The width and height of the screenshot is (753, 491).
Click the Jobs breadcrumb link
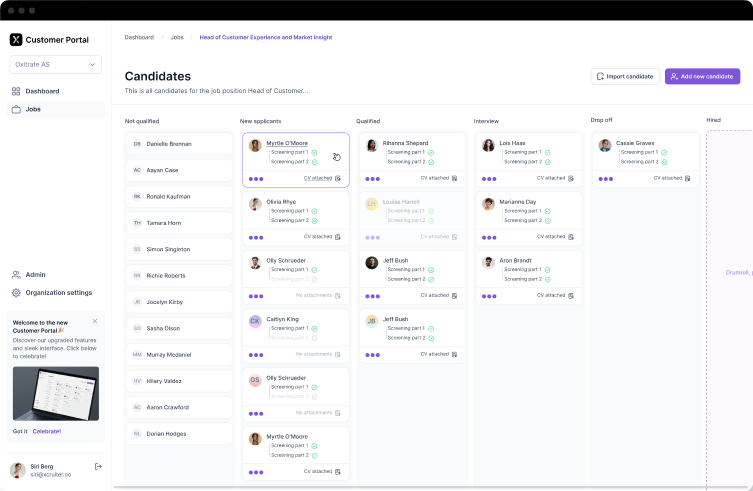pyautogui.click(x=177, y=37)
